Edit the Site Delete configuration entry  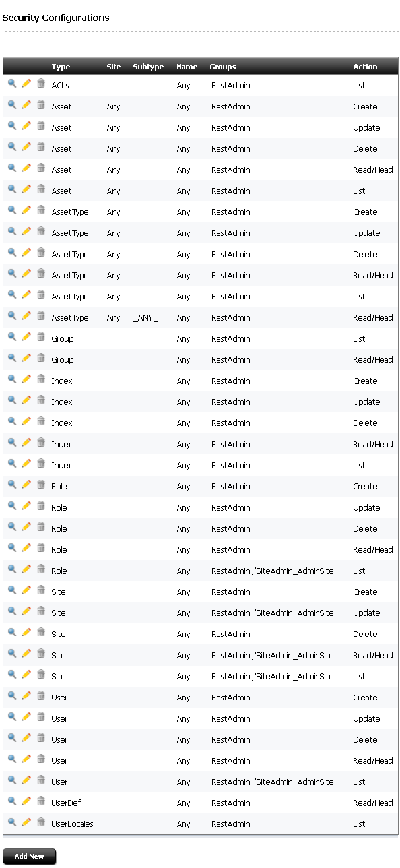point(26,633)
